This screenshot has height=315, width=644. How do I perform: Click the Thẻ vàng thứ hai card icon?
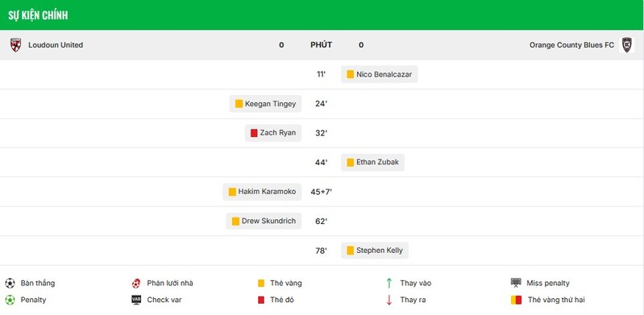tap(516, 300)
